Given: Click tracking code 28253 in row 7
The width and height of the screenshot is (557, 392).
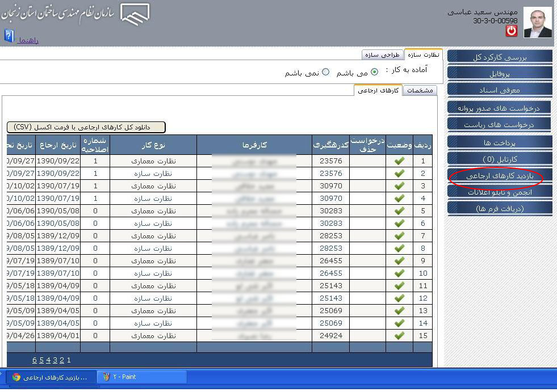Looking at the screenshot, I should point(330,236).
